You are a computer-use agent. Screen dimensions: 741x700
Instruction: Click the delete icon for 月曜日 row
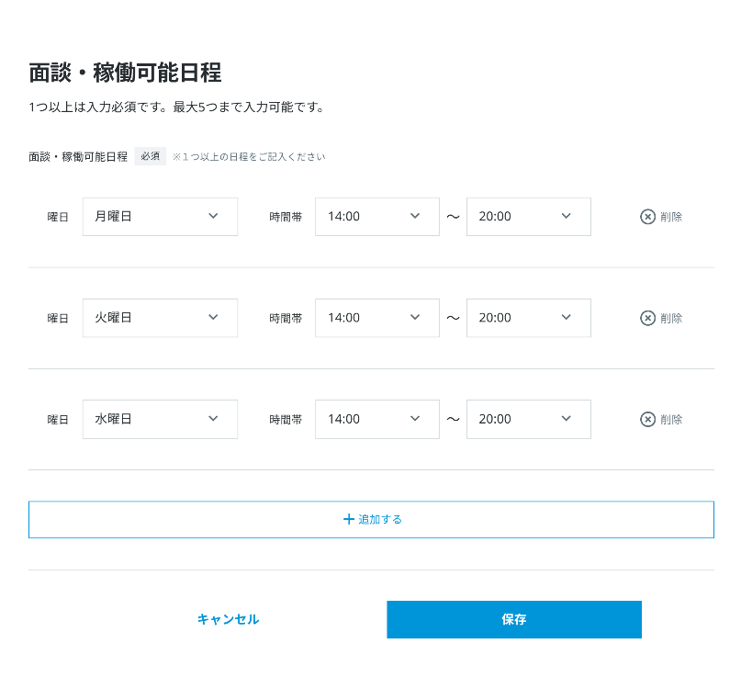point(647,217)
